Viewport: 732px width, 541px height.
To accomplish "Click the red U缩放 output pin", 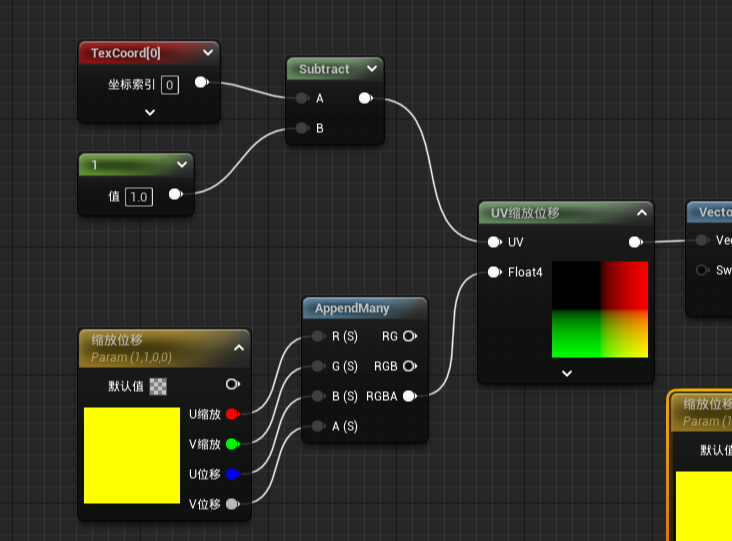I will tap(232, 414).
